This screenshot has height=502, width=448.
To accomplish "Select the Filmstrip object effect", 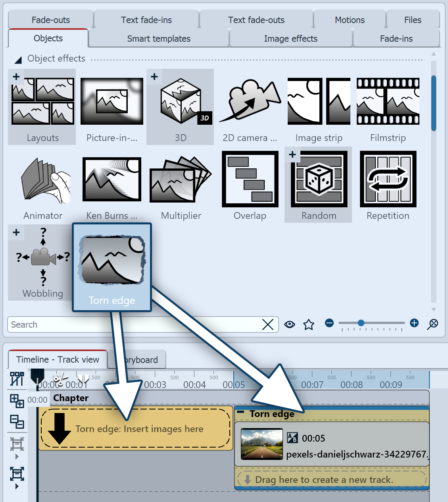I will click(388, 102).
